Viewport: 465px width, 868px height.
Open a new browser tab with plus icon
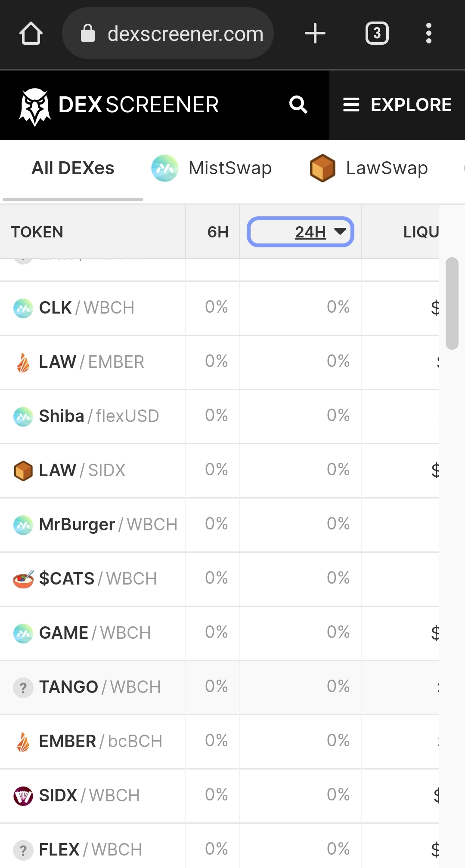point(315,33)
